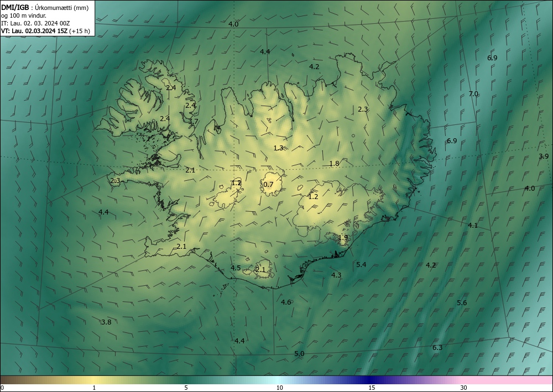Select the 4.3 value label
This screenshot has width=553, height=392.
(x=336, y=275)
